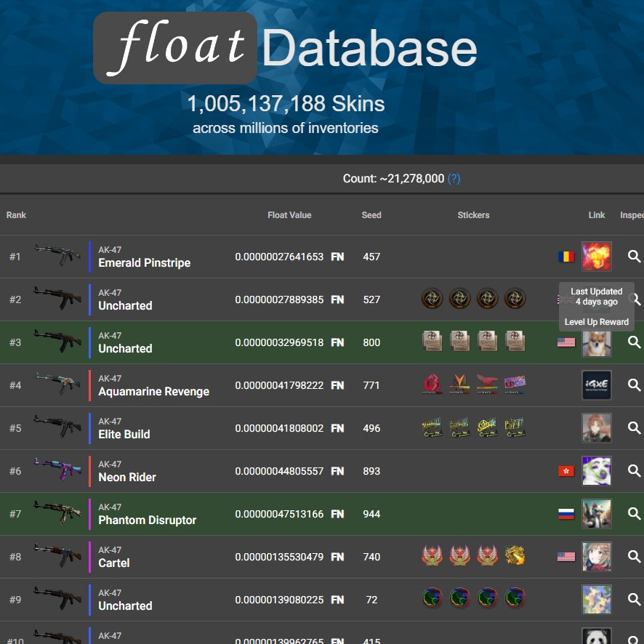Click the first sticker on Aquamarine Revenge
Image resolution: width=644 pixels, height=644 pixels.
pyautogui.click(x=432, y=384)
